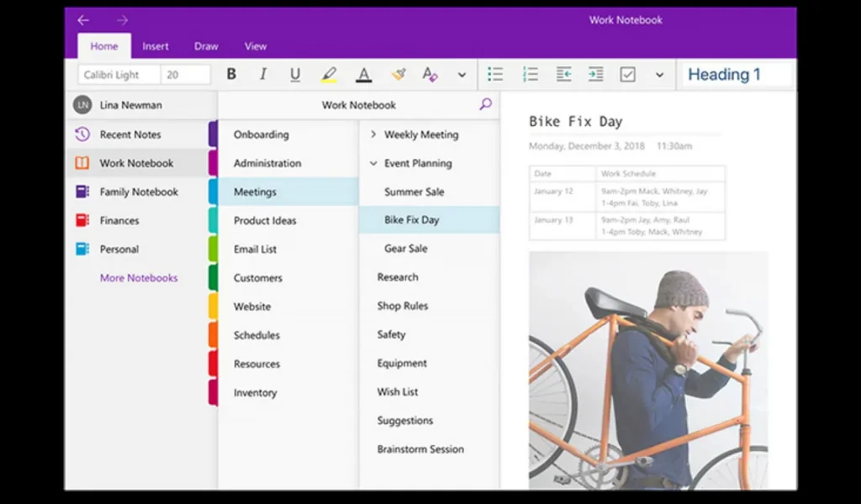Select the text highlighter tool
Screen dimensions: 861x504
329,74
